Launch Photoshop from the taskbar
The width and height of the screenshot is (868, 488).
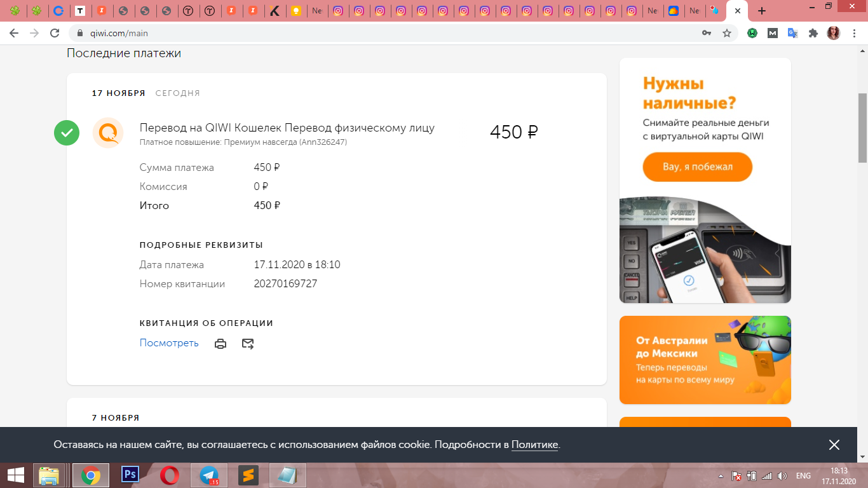(x=131, y=475)
